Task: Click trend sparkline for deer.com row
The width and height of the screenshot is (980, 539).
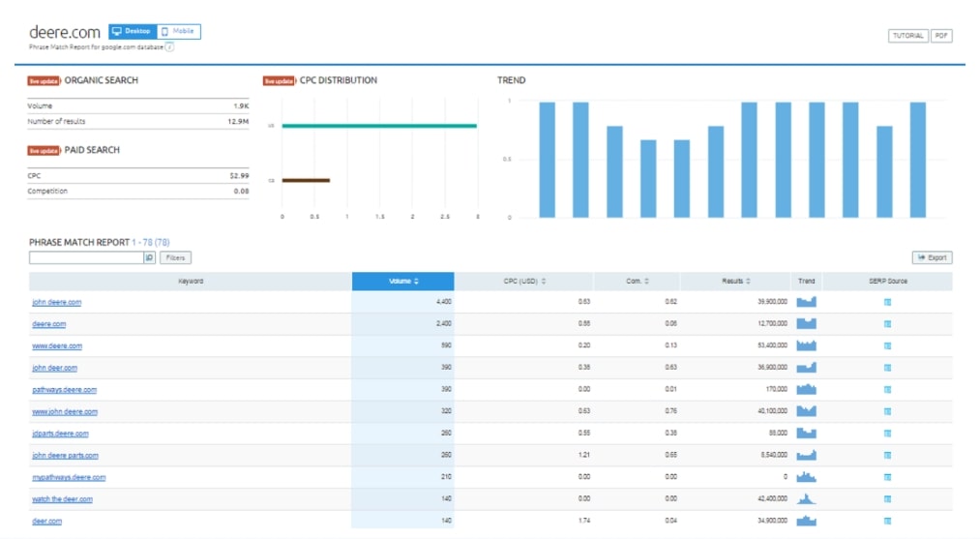Action: click(806, 521)
